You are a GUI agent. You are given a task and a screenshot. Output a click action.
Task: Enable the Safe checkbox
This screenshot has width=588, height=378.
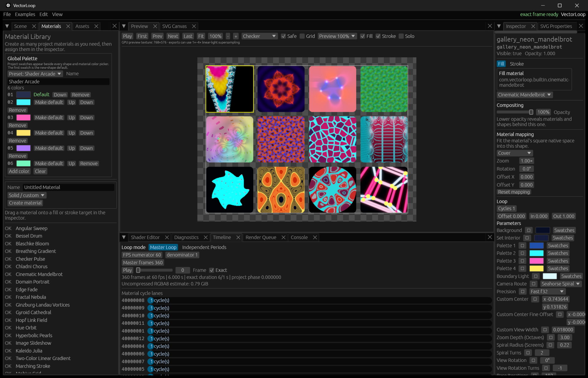(x=284, y=36)
